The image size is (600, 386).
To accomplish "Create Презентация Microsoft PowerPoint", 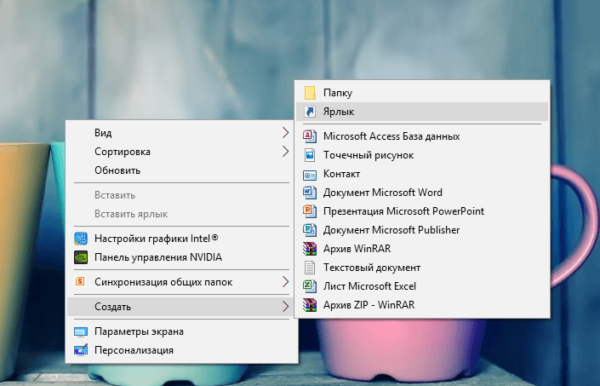I will 422,211.
